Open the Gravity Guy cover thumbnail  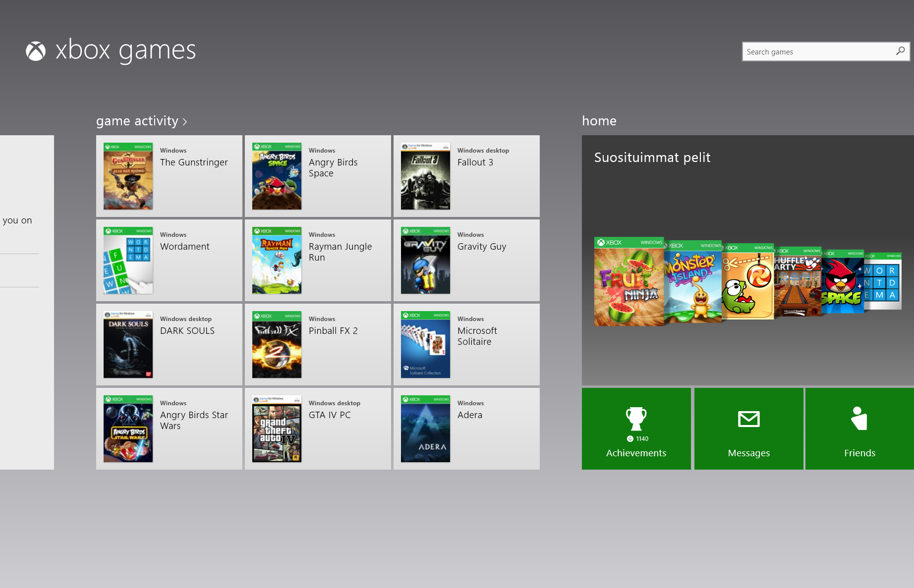(x=425, y=261)
